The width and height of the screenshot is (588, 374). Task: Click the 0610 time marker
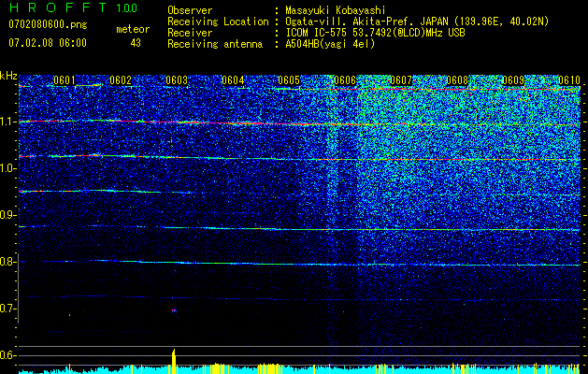[x=569, y=80]
